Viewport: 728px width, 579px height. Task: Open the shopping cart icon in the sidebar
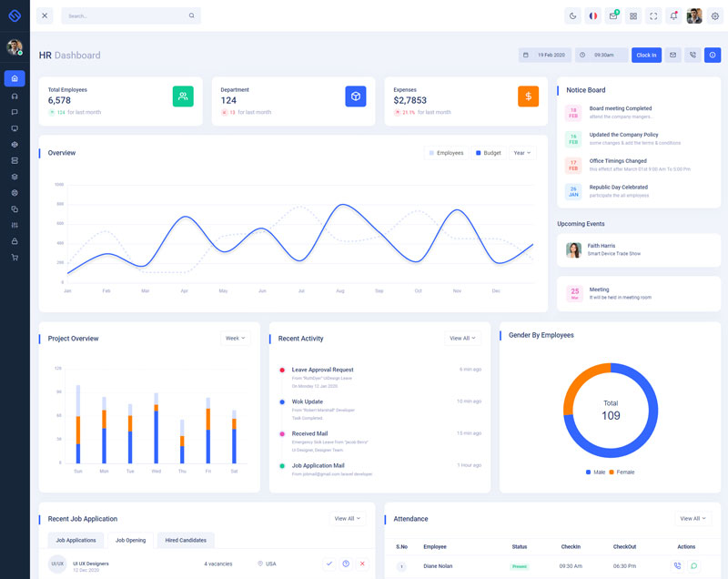pyautogui.click(x=15, y=258)
